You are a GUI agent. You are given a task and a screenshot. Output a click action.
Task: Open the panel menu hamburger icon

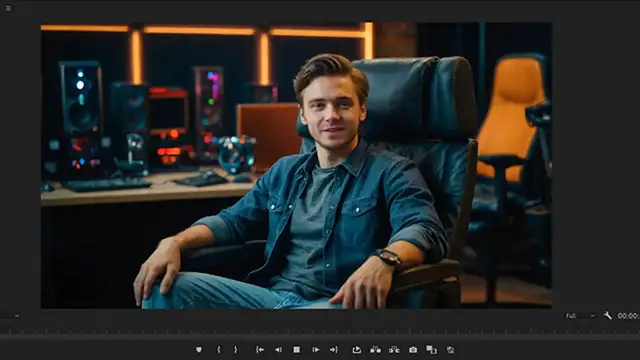point(8,8)
